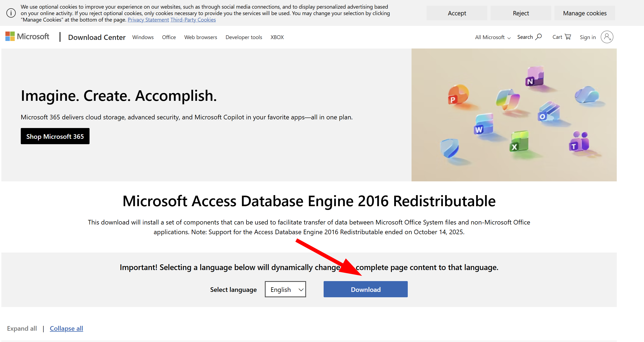Click the OneNote icon in the hero image
644x342 pixels.
pos(535,77)
